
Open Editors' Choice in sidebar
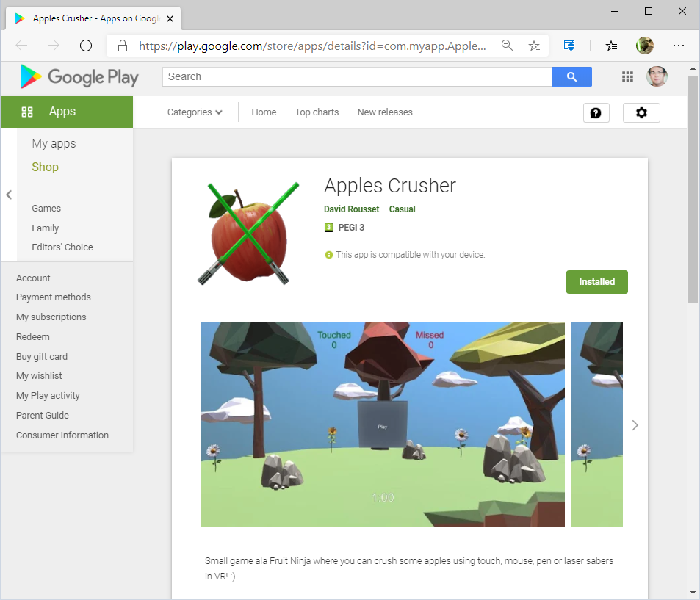[x=62, y=247]
